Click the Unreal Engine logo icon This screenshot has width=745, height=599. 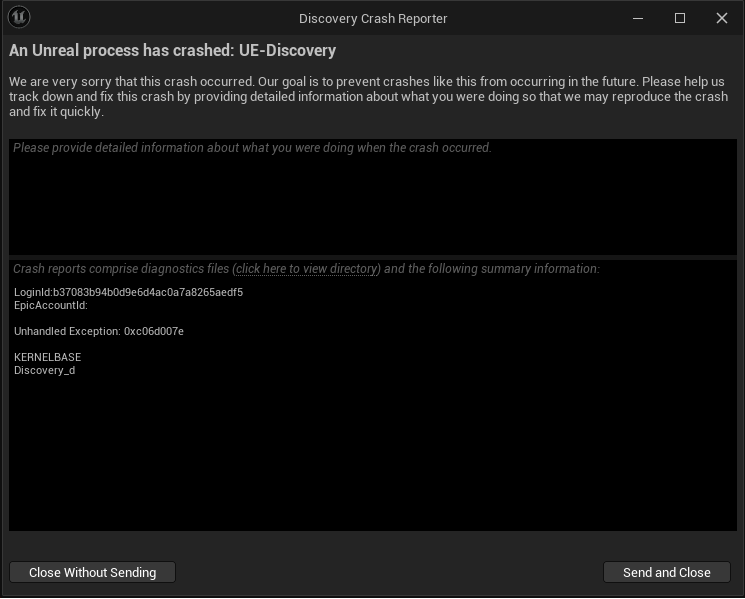[19, 17]
